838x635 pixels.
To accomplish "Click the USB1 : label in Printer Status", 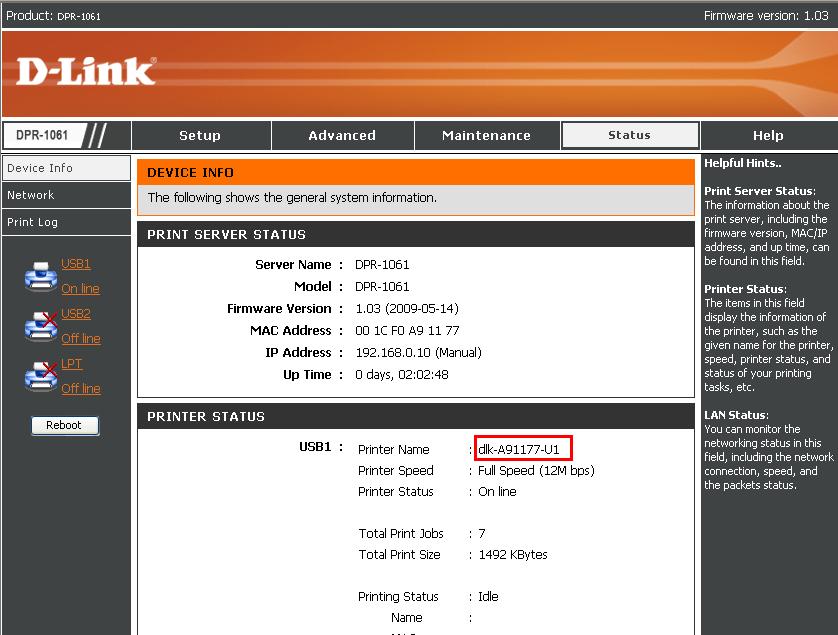I will point(321,447).
